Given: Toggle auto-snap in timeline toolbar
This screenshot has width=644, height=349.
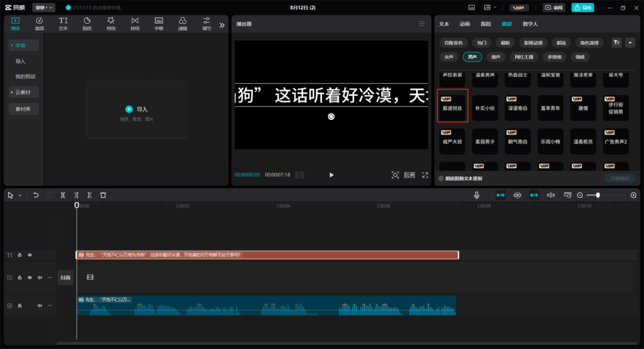Looking at the screenshot, I should [517, 195].
